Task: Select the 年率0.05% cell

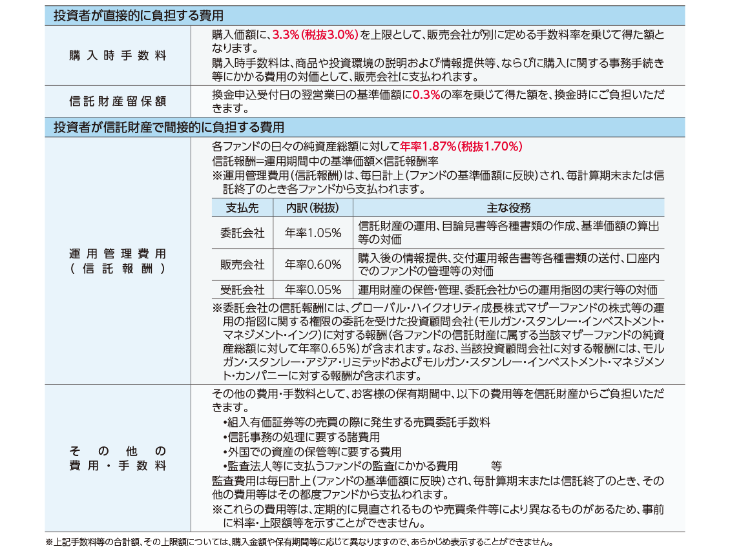Action: click(x=313, y=289)
